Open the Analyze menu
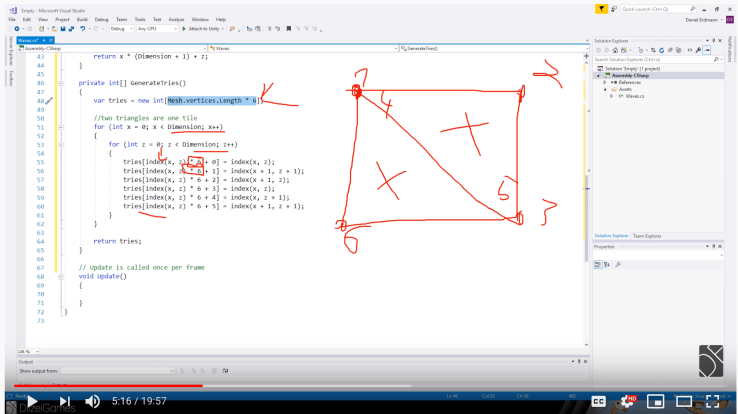 coord(176,19)
